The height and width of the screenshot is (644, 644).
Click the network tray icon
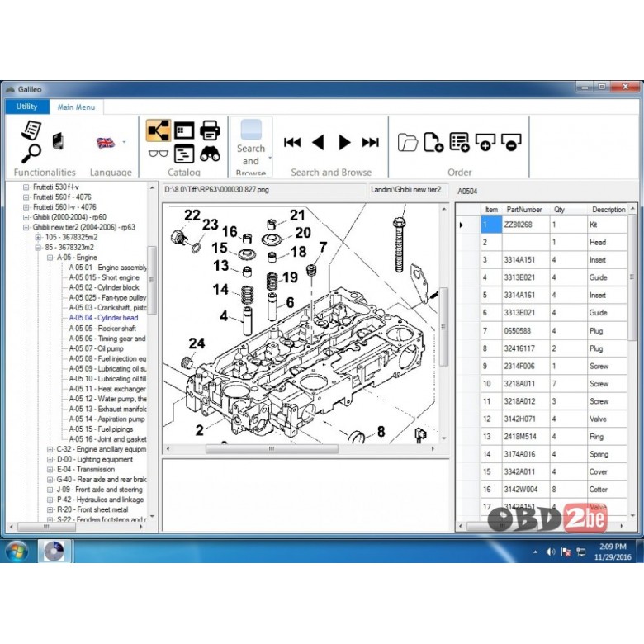[581, 552]
